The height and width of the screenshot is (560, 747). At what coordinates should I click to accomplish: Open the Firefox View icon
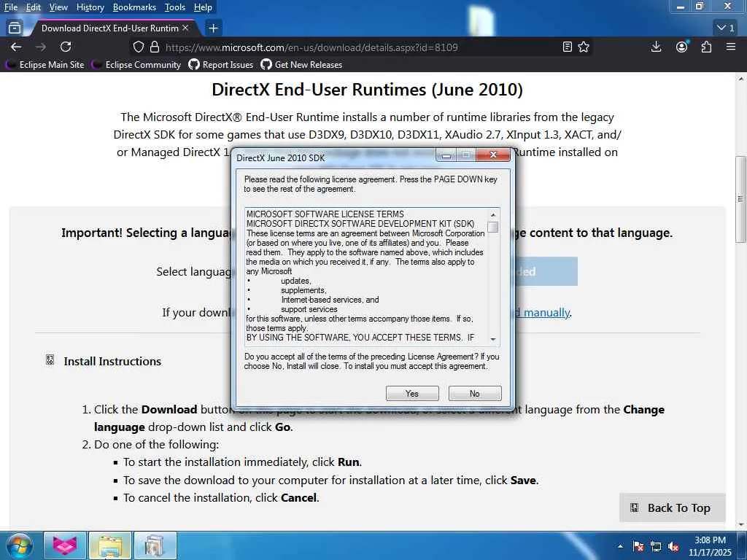point(15,28)
